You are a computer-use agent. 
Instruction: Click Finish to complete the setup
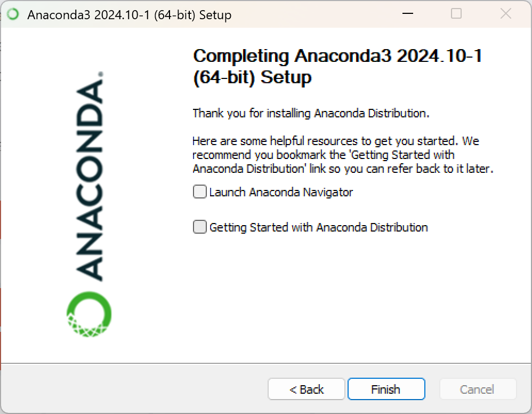[386, 389]
